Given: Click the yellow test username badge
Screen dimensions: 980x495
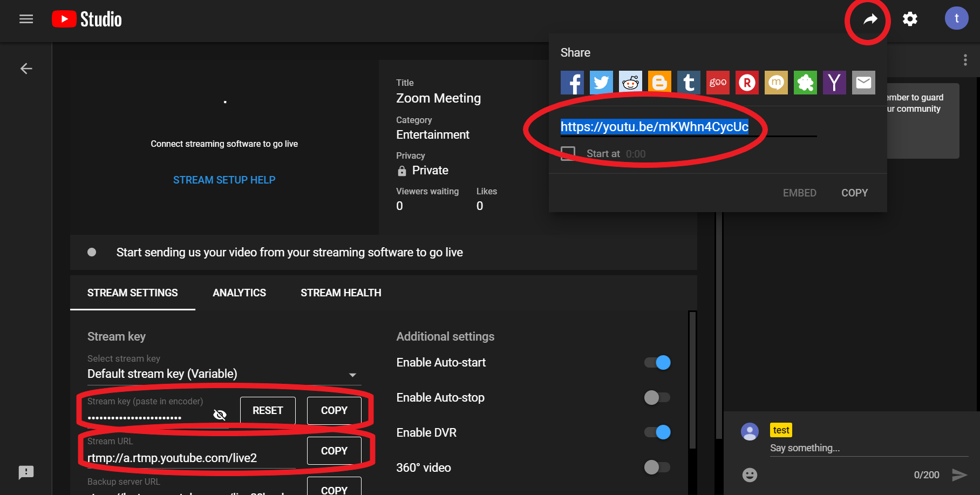Looking at the screenshot, I should click(x=781, y=430).
